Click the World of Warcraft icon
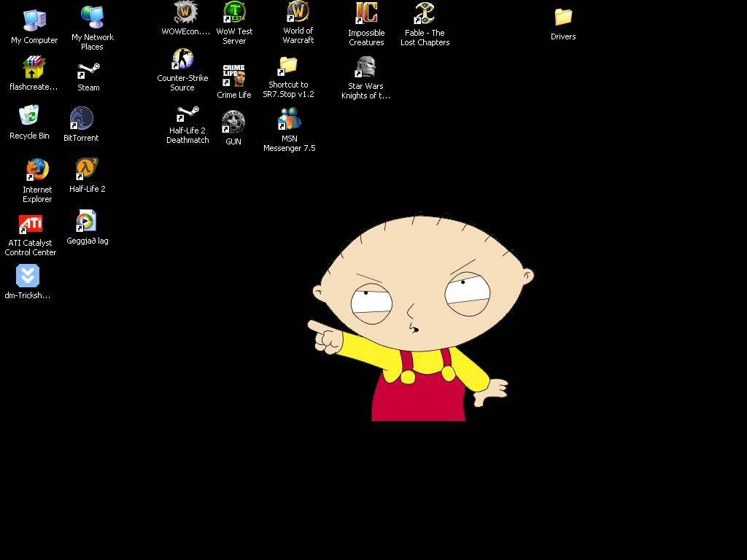Screen dimensions: 747x560 coord(298,12)
